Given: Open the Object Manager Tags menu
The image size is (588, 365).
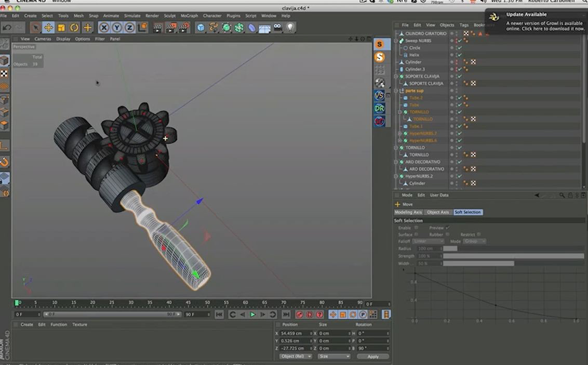Looking at the screenshot, I should coord(464,25).
